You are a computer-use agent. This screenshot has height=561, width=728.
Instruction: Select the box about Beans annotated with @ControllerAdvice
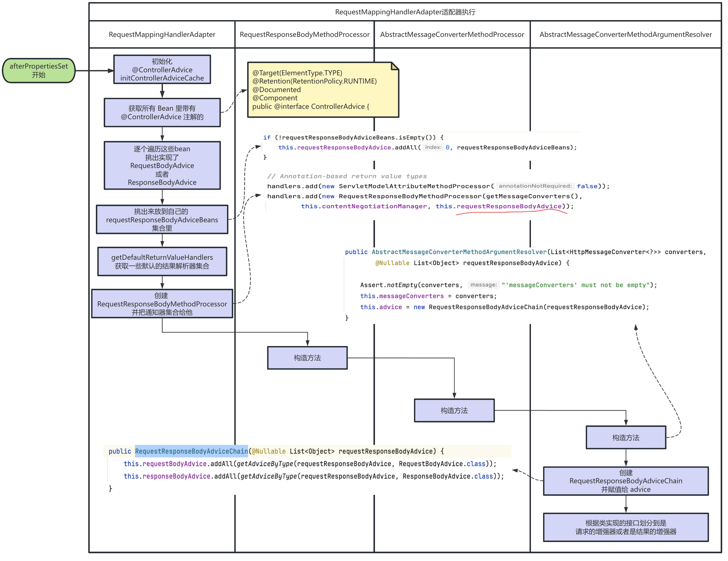tap(162, 112)
